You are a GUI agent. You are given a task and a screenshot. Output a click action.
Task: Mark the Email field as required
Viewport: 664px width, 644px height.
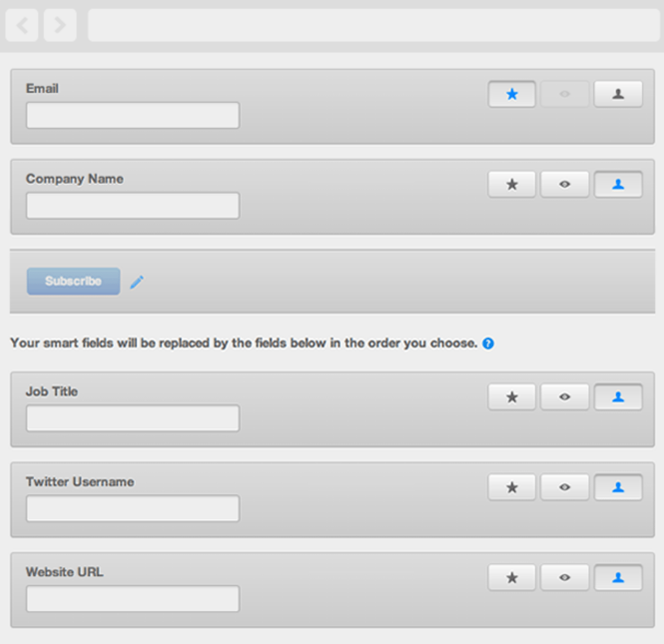511,94
